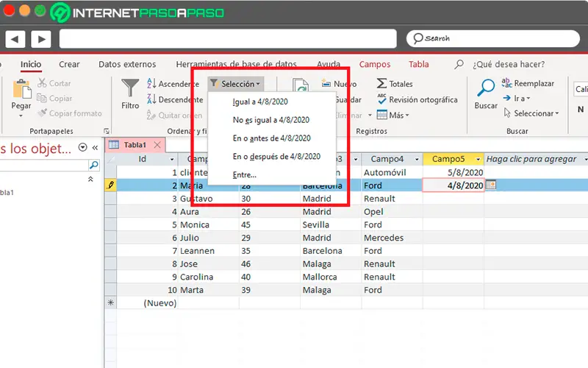Open the navigation pane objects menu circle
The width and height of the screenshot is (588, 368).
click(83, 147)
